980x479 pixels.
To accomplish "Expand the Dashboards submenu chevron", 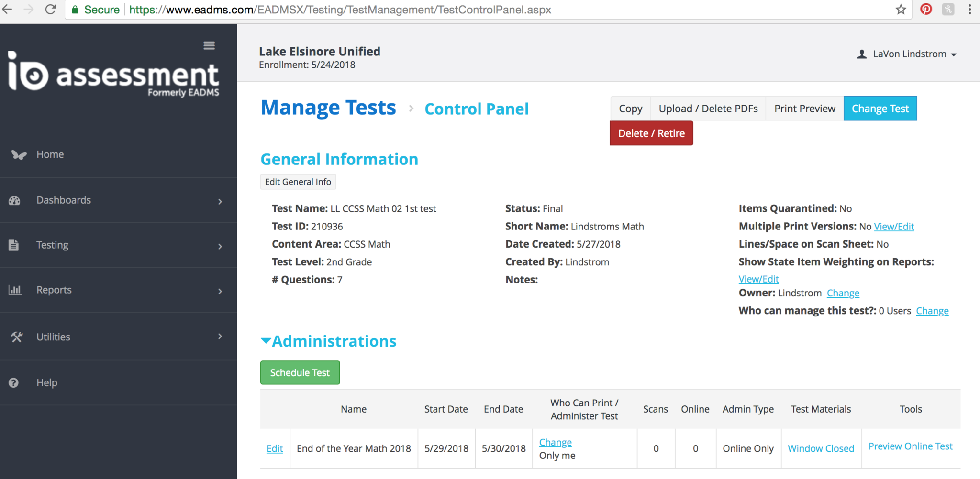I will (x=220, y=201).
